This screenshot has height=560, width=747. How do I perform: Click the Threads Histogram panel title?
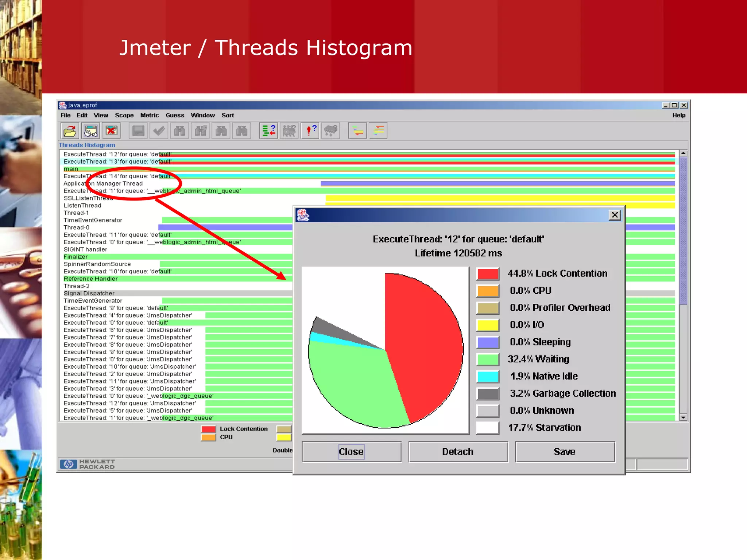(x=87, y=145)
